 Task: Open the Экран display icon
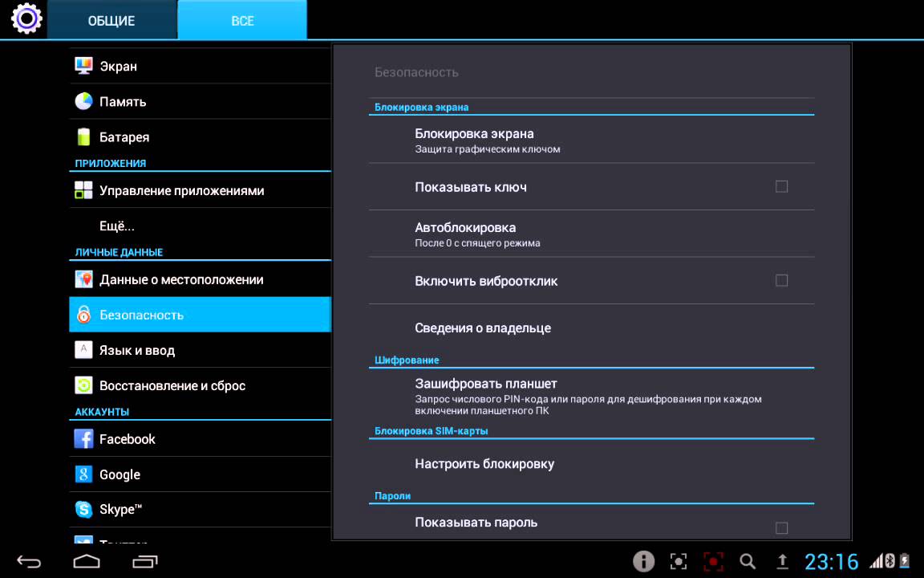pos(83,66)
